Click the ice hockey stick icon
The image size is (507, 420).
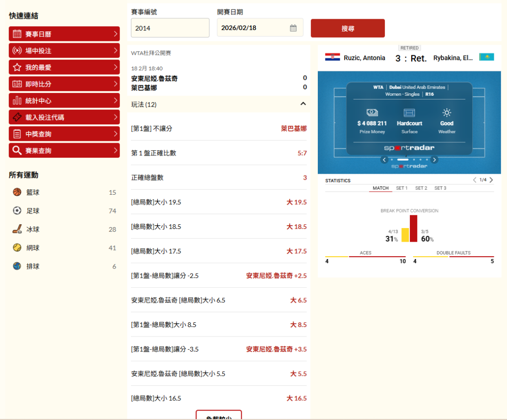tap(17, 229)
